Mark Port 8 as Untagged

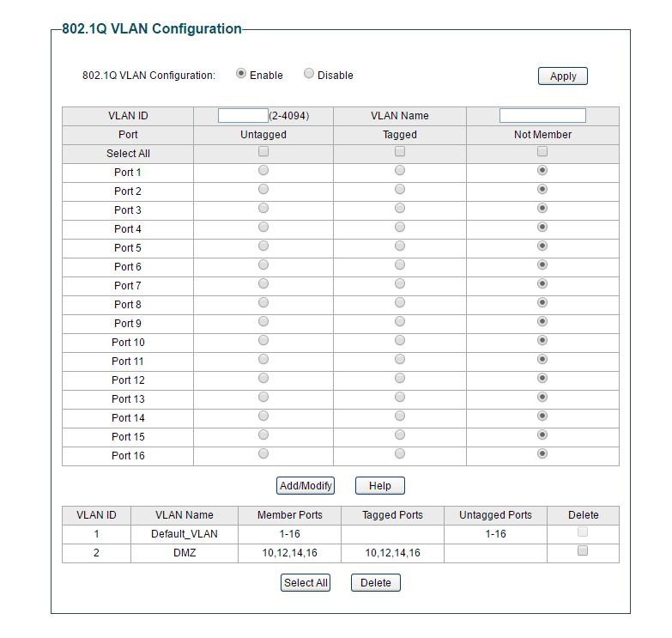263,302
